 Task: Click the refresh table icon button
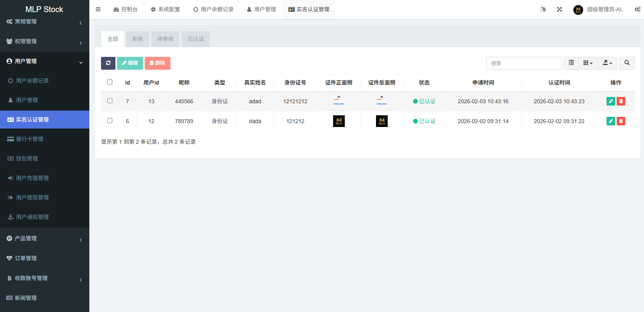108,63
